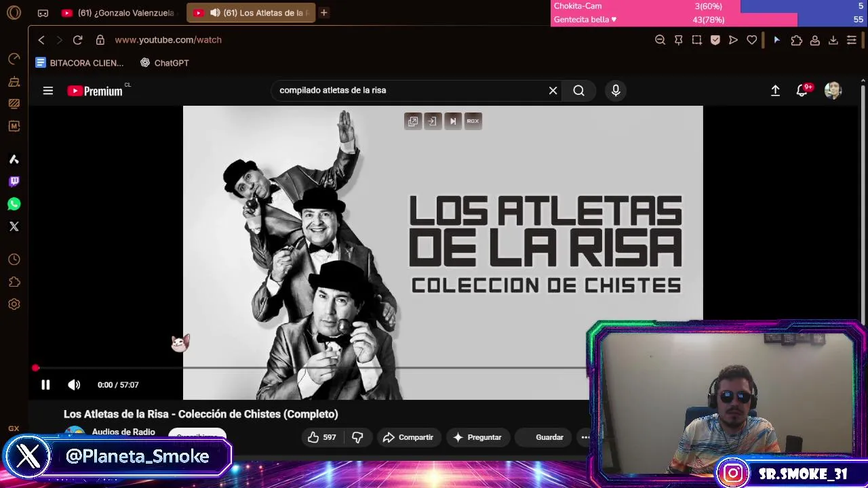Click the blue cursor extension icon
This screenshot has width=868, height=488.
tap(776, 40)
